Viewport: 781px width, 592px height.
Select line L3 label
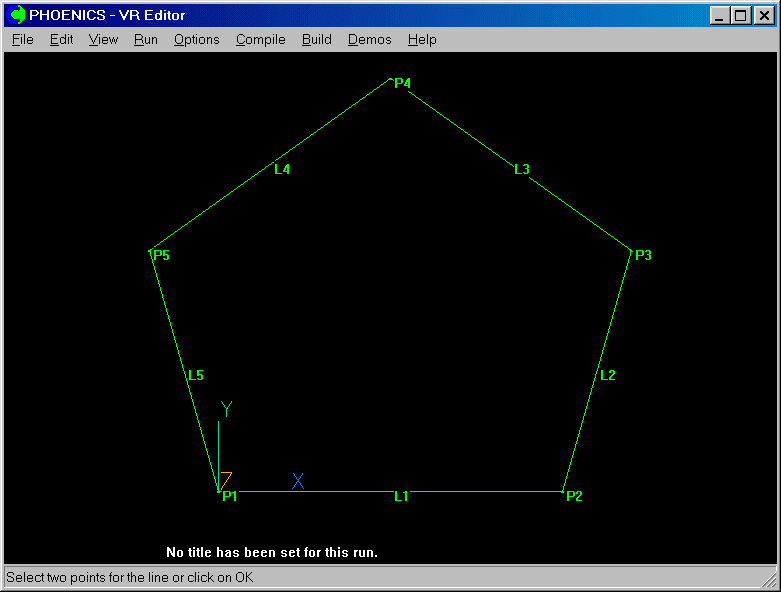pos(521,169)
